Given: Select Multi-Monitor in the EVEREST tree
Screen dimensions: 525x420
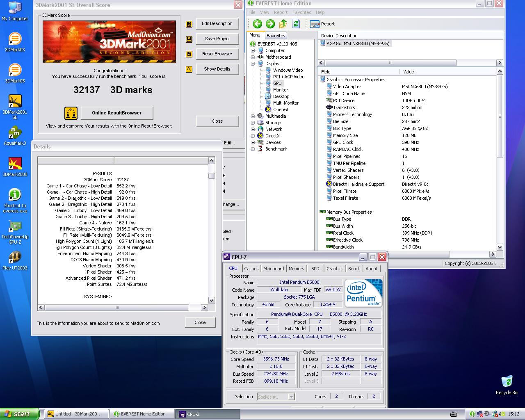Looking at the screenshot, I should 286,103.
